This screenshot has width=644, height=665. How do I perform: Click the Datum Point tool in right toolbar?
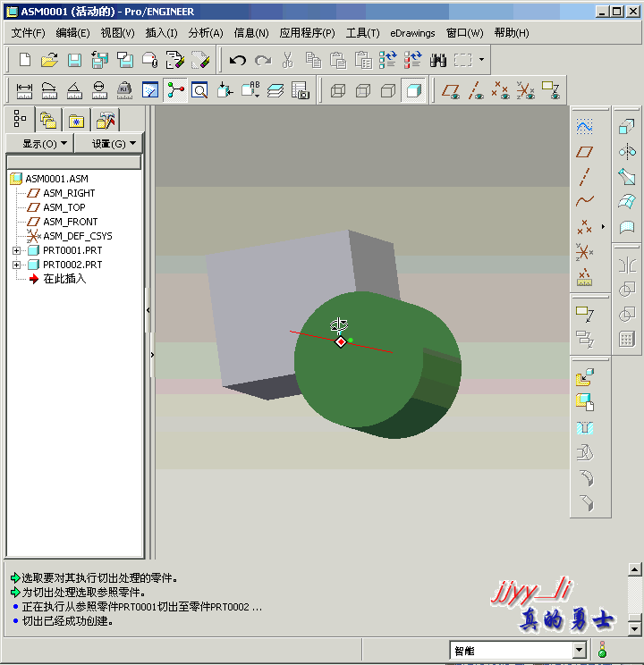[585, 227]
